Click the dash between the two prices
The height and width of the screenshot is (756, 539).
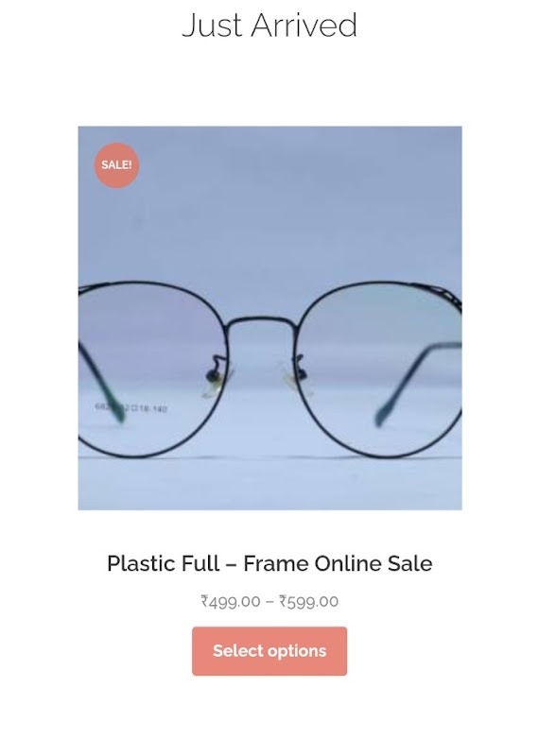[x=269, y=601]
